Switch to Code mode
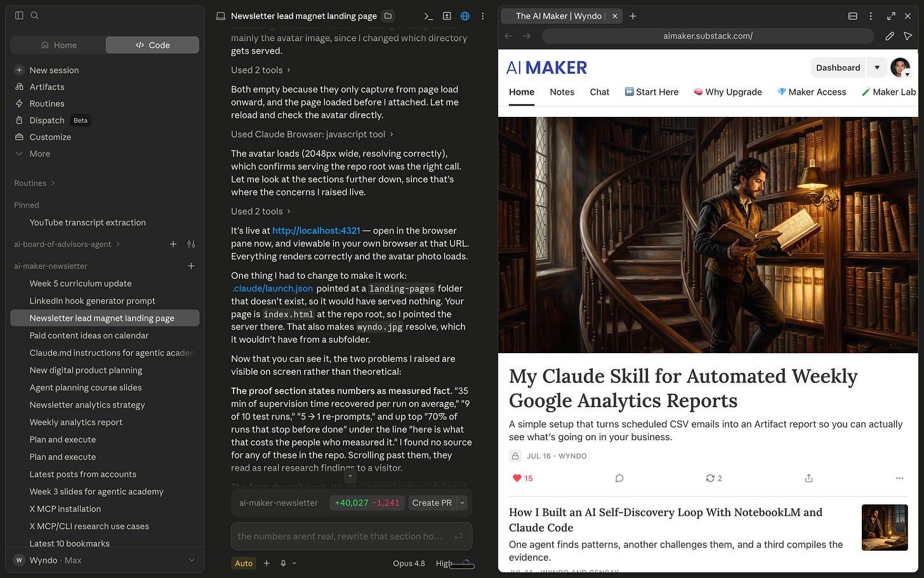This screenshot has height=578, width=924. point(152,45)
